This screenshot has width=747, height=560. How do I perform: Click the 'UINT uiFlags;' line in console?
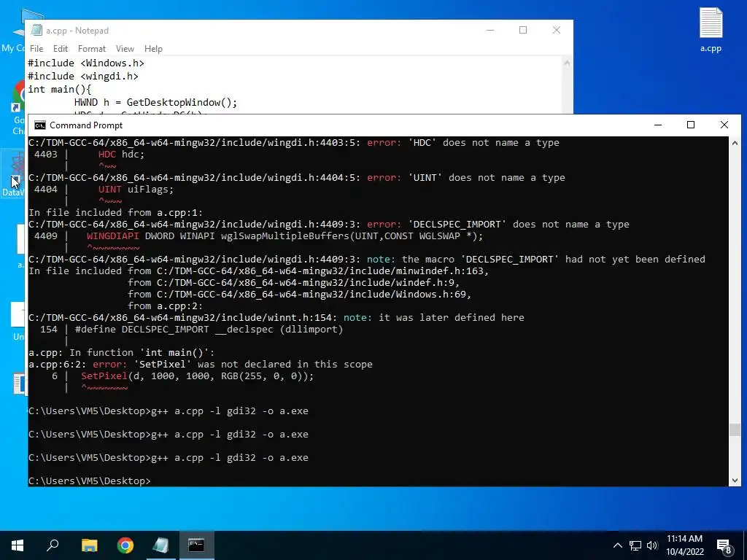click(x=136, y=190)
